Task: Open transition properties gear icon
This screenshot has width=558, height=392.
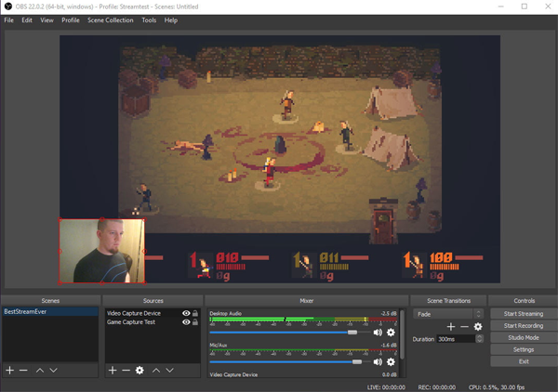Action: point(478,326)
